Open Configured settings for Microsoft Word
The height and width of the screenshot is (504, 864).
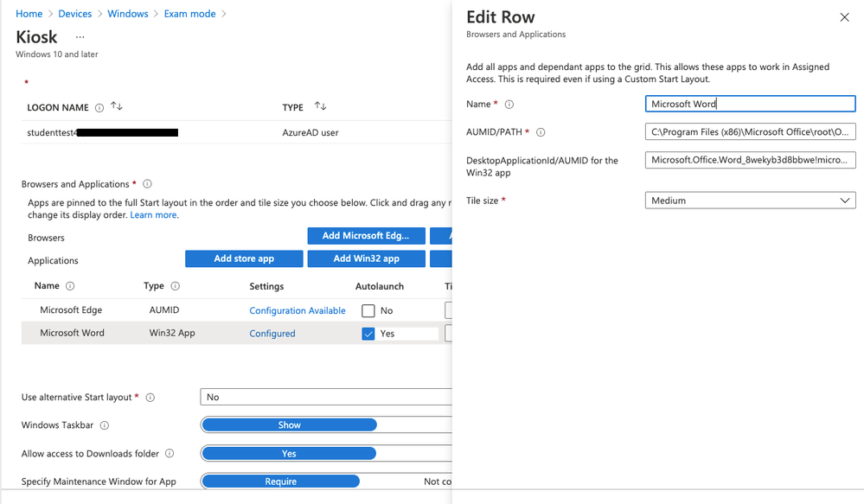272,334
